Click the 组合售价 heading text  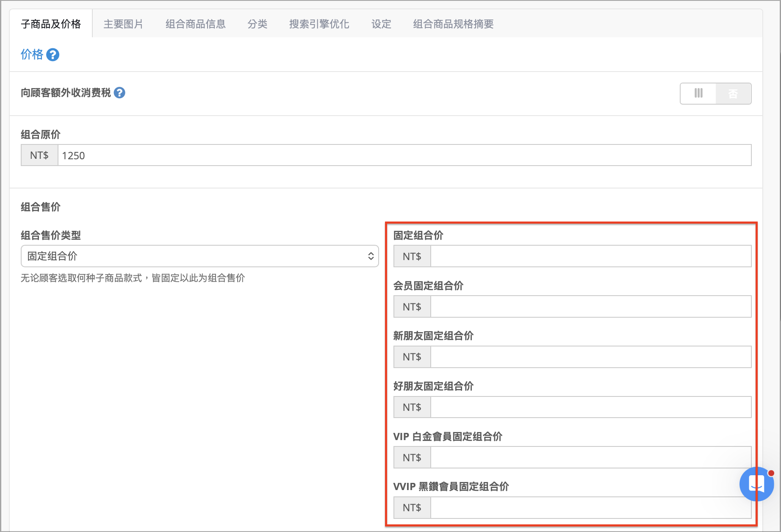point(41,207)
